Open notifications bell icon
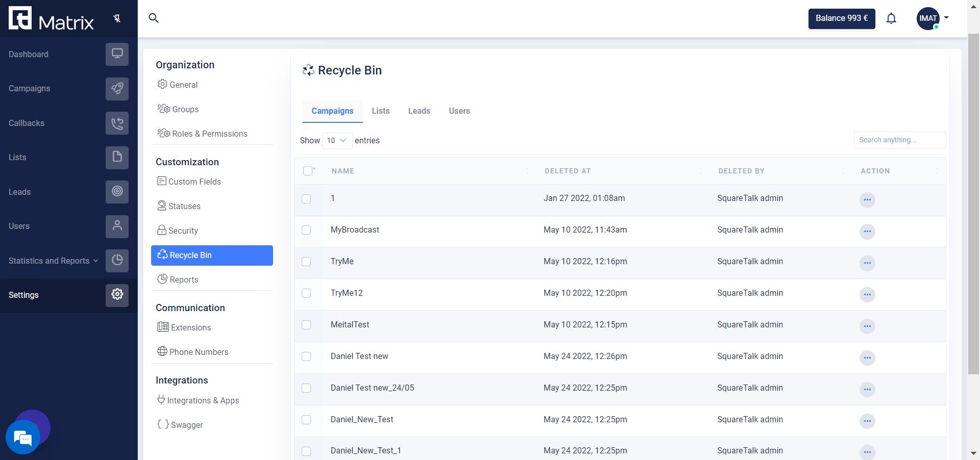 [x=891, y=19]
